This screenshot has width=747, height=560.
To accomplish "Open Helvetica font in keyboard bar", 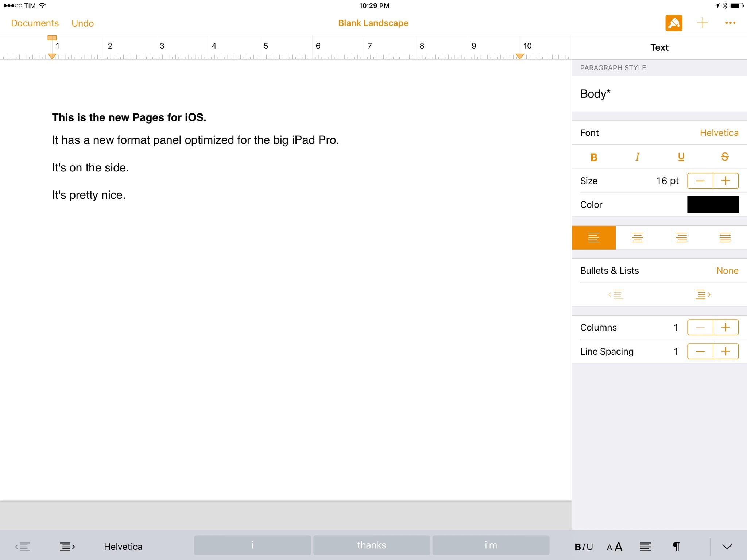I will tap(123, 547).
